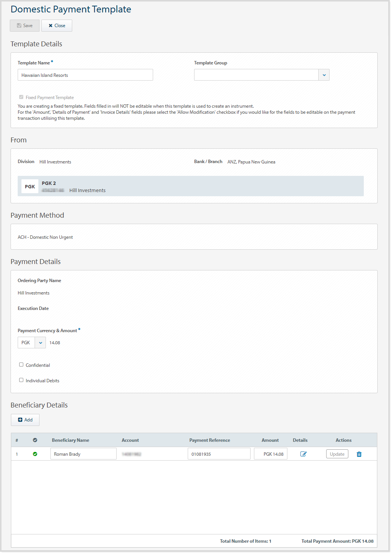The image size is (392, 554).
Task: Click the Save disk icon
Action: tap(20, 26)
